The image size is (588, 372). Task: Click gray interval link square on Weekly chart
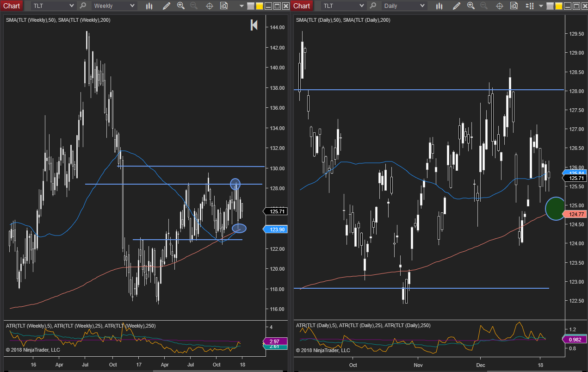coord(251,6)
